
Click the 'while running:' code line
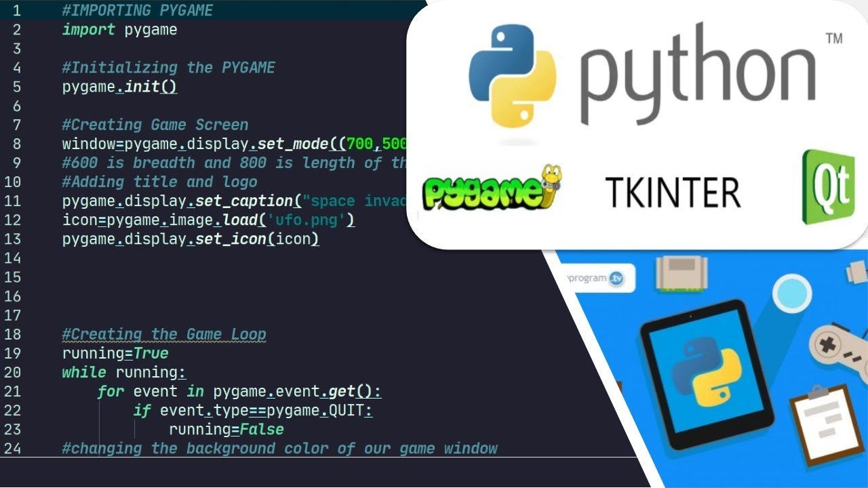tap(124, 372)
